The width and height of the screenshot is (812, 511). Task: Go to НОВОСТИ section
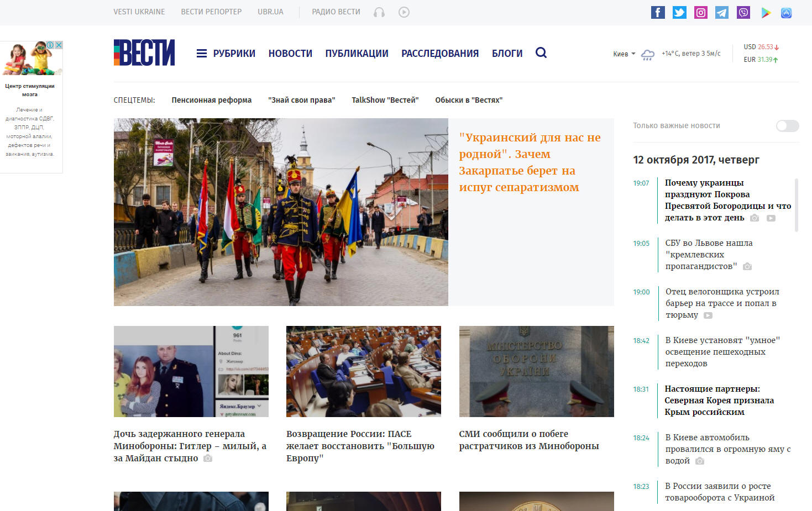click(x=290, y=54)
